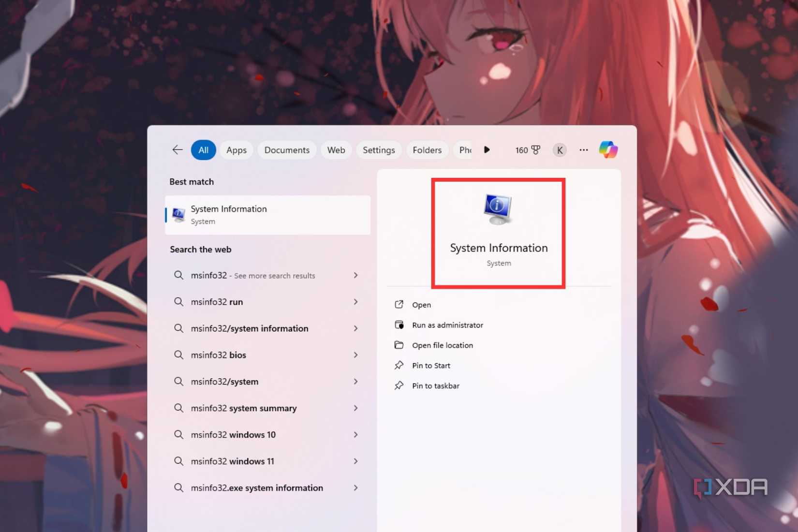Click the System Information icon in best match

[x=178, y=214]
